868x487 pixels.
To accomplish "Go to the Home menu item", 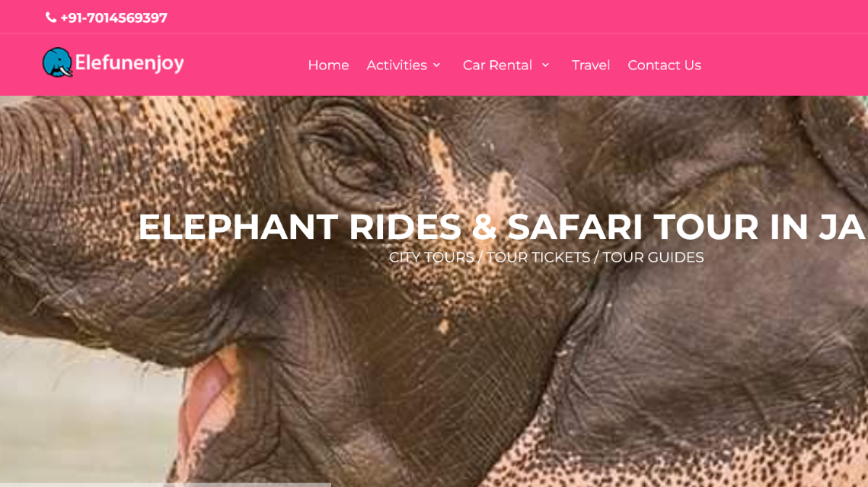I will pyautogui.click(x=328, y=65).
